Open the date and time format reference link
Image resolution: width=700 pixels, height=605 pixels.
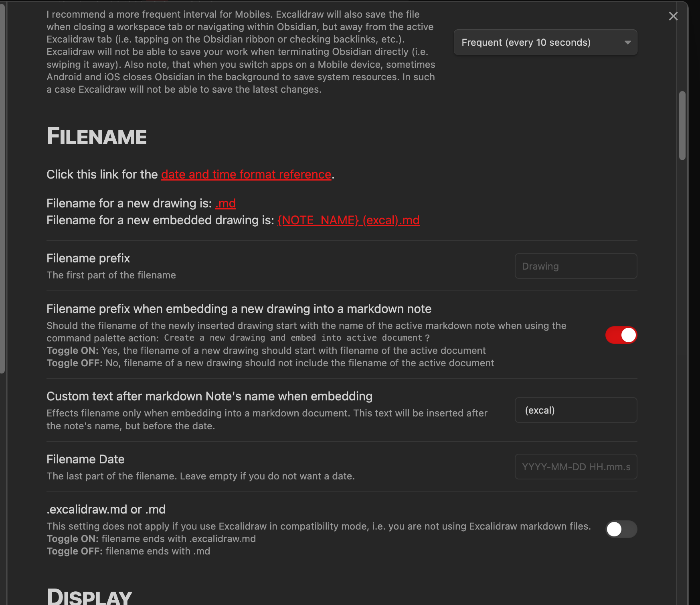point(246,175)
